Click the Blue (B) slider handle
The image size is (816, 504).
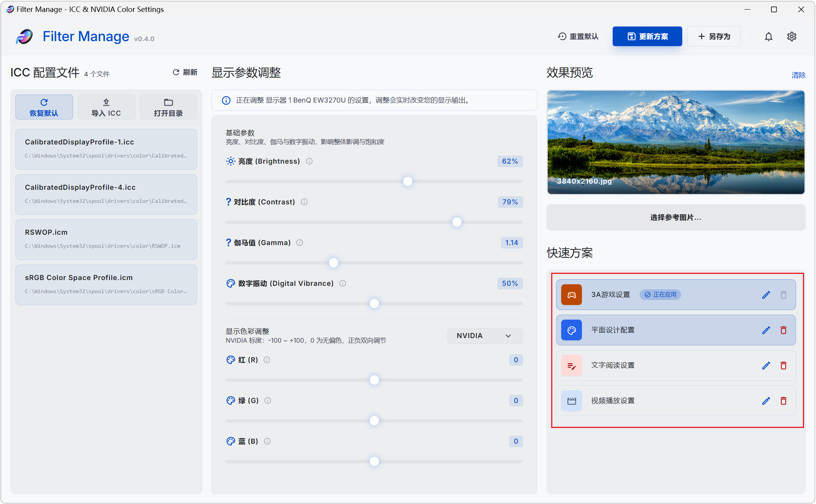point(374,461)
